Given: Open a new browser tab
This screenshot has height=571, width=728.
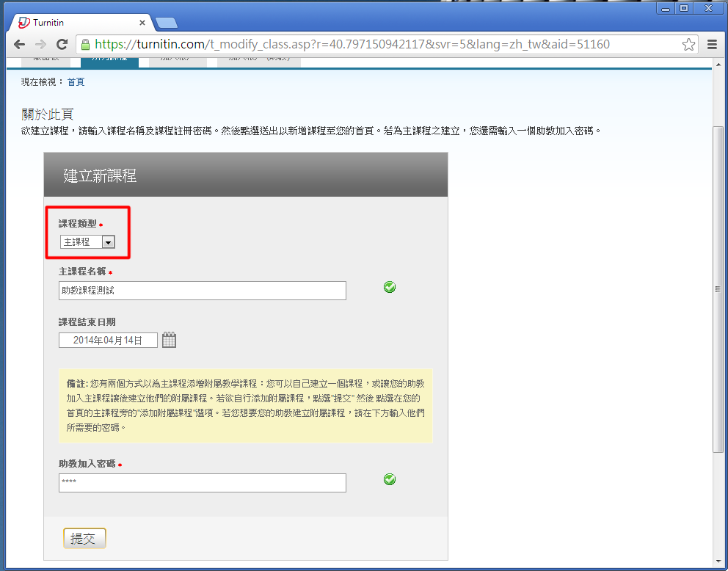Looking at the screenshot, I should [166, 23].
